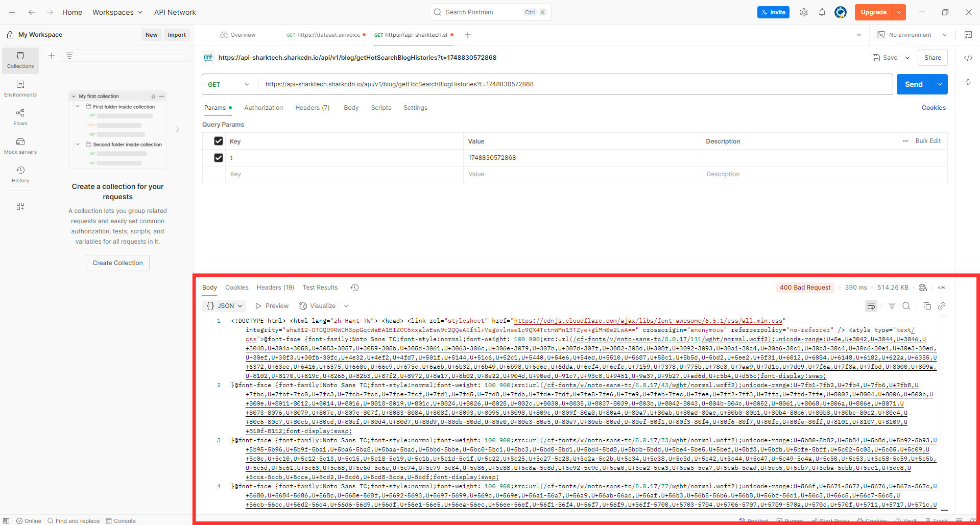Click Bulk Edit for query params
The height and width of the screenshot is (525, 980).
point(928,141)
